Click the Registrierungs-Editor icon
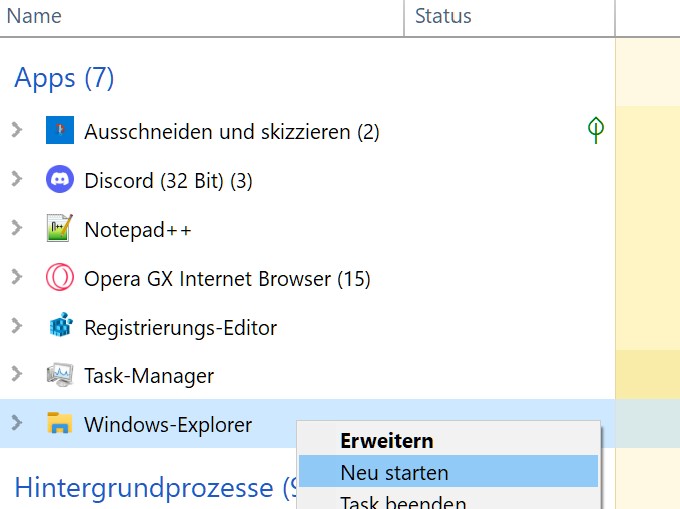 pos(60,327)
